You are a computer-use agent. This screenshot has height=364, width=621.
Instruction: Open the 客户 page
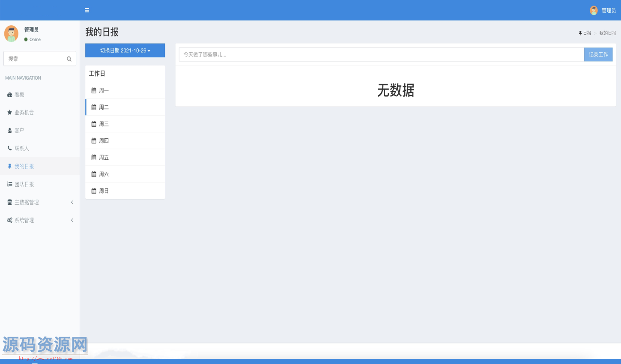(x=40, y=131)
